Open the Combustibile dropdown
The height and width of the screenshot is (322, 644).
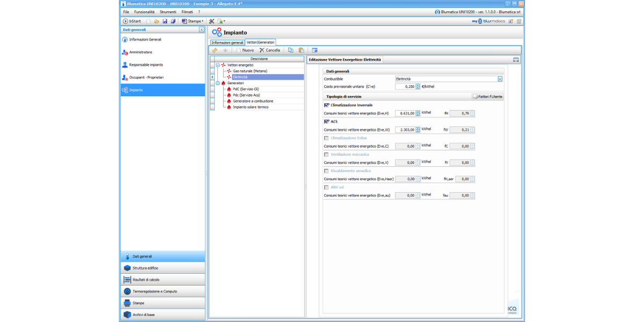click(500, 79)
